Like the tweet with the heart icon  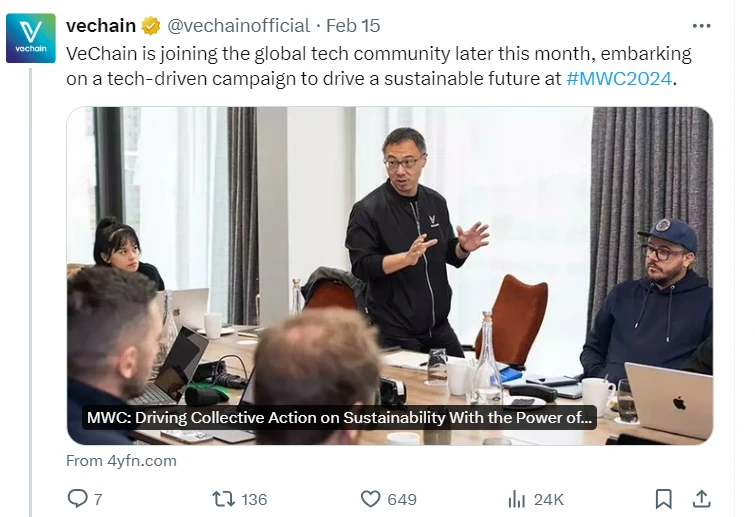[370, 498]
